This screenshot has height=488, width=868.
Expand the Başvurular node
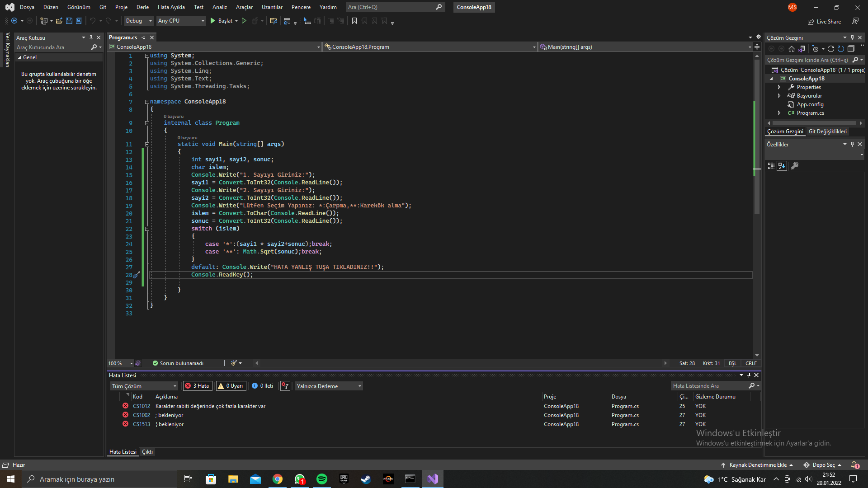click(779, 96)
